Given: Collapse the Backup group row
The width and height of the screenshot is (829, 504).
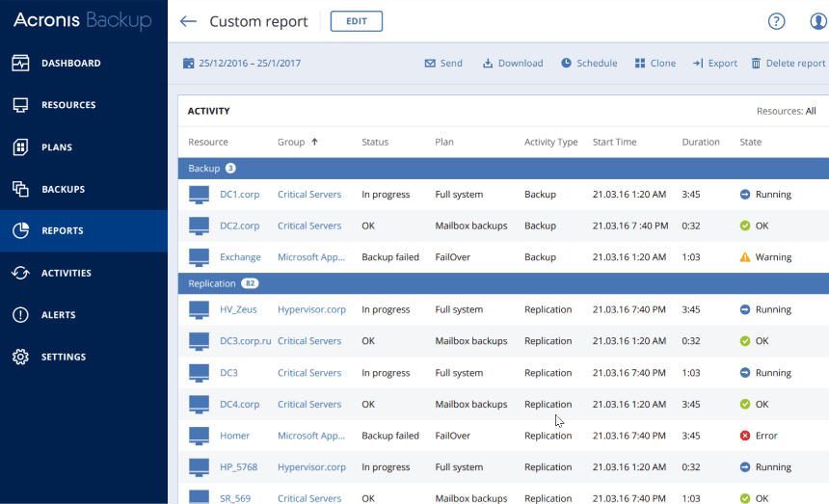Looking at the screenshot, I should pos(204,169).
